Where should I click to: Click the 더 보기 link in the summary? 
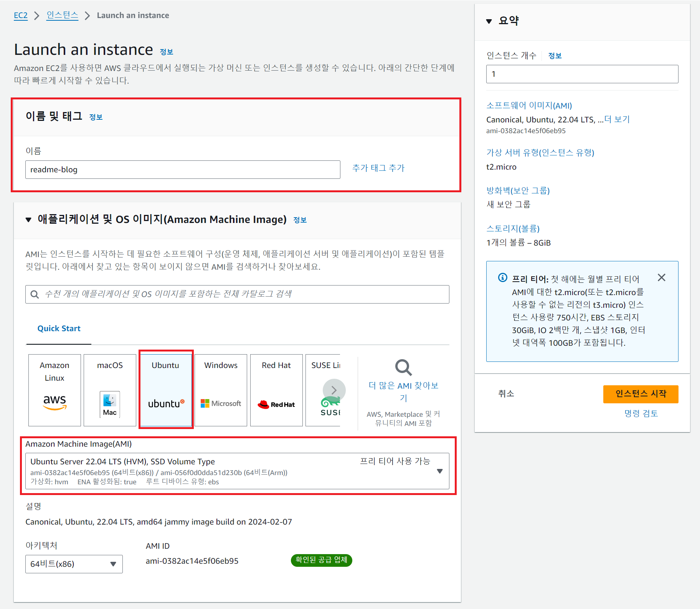point(617,119)
